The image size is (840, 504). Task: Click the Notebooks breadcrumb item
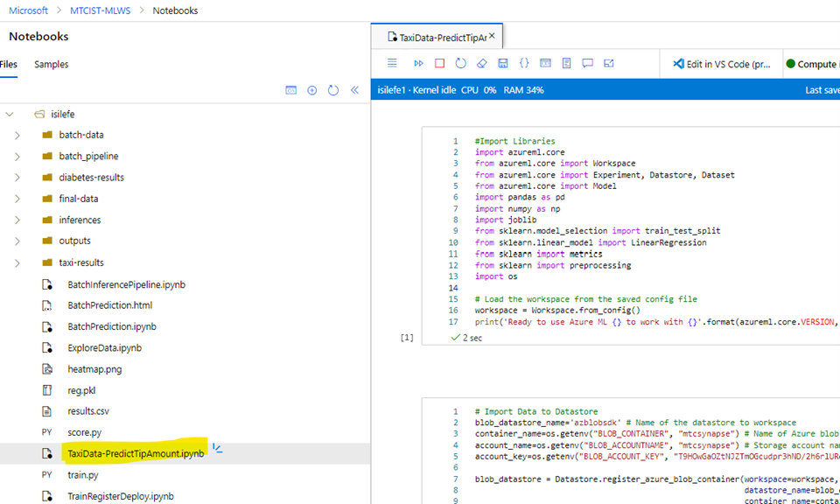point(175,10)
